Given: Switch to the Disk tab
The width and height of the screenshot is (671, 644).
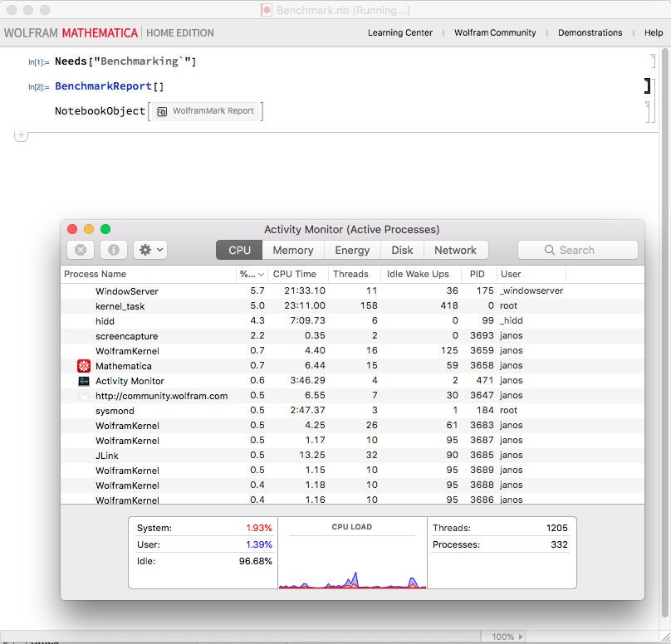Looking at the screenshot, I should [402, 250].
